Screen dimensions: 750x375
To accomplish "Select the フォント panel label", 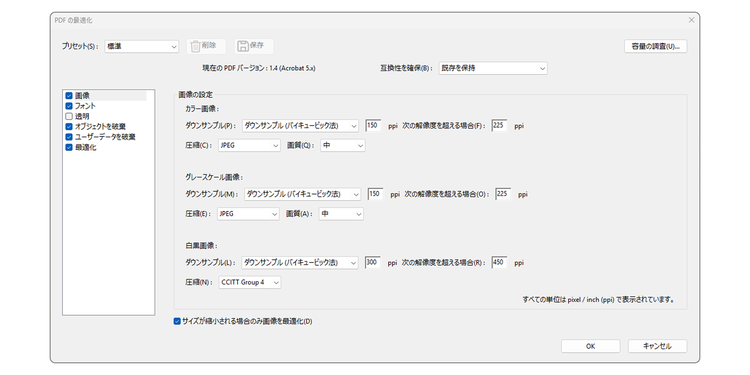I will (x=86, y=106).
